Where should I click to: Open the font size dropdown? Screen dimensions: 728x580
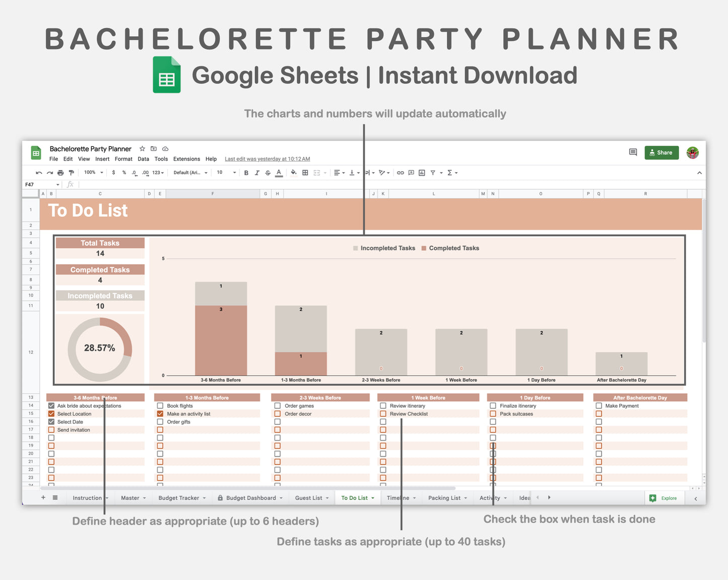point(225,172)
